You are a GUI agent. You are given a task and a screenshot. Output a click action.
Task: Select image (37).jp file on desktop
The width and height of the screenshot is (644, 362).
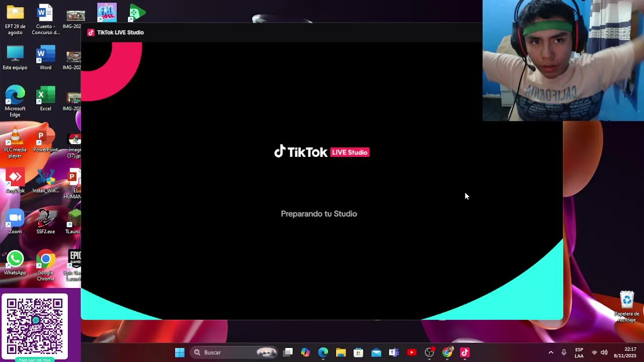point(74,146)
